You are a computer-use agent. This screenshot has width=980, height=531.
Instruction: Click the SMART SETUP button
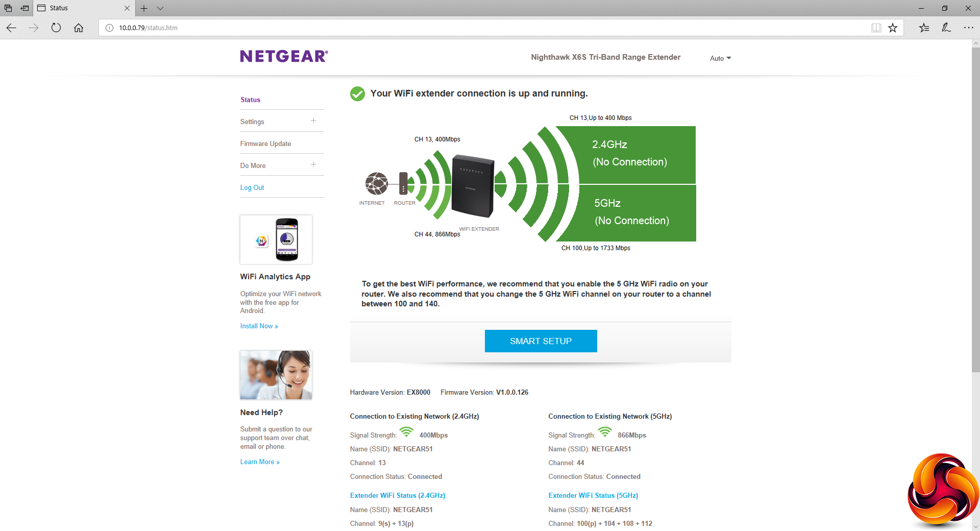541,341
